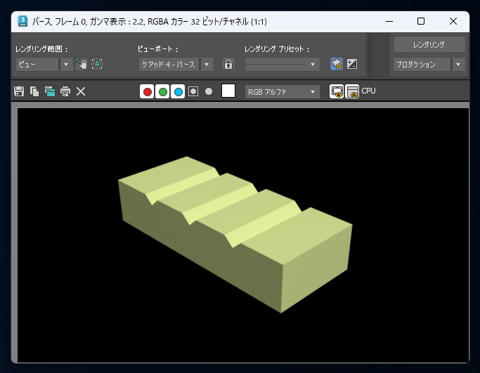Click the white color swatch
This screenshot has width=480, height=373.
tap(228, 91)
